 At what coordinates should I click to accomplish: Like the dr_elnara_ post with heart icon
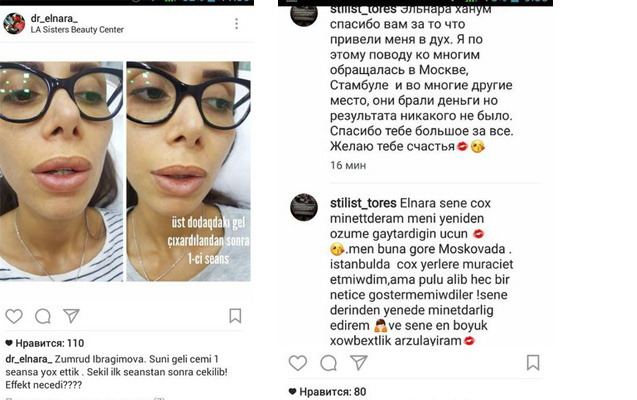[x=14, y=316]
